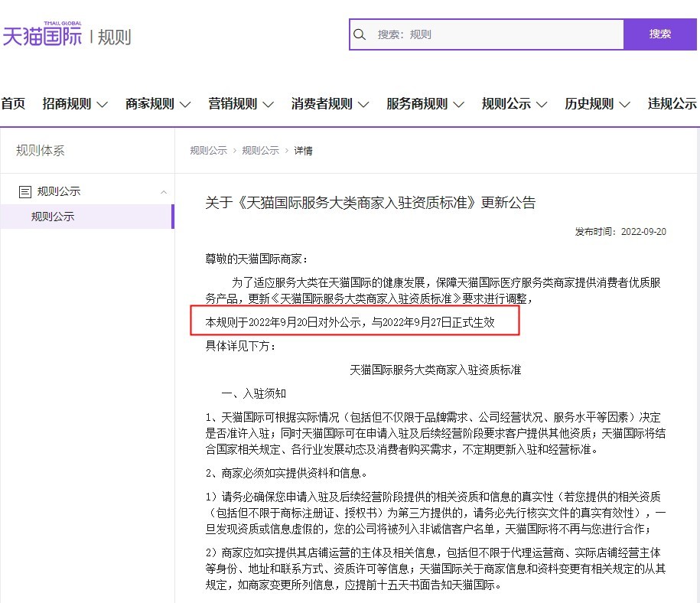Click the 规则体系 sidebar heading
700x603 pixels.
(41, 151)
